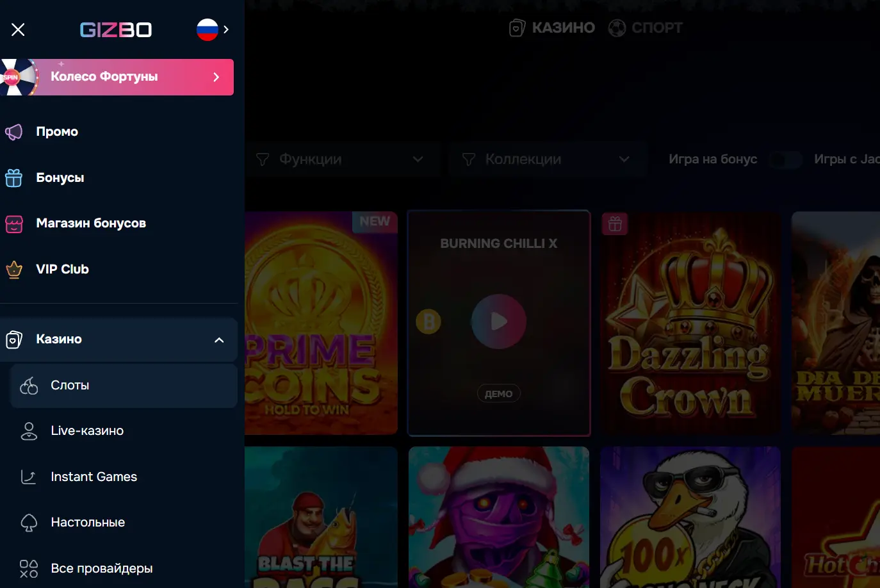Open the Бонусы section

point(60,177)
